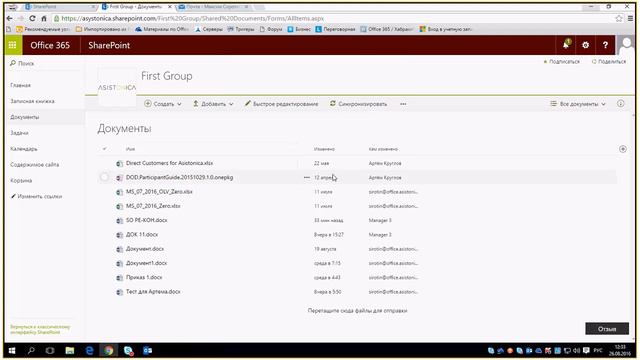Open the details info pane icon
Screen dimensions: 640x360
[621, 104]
